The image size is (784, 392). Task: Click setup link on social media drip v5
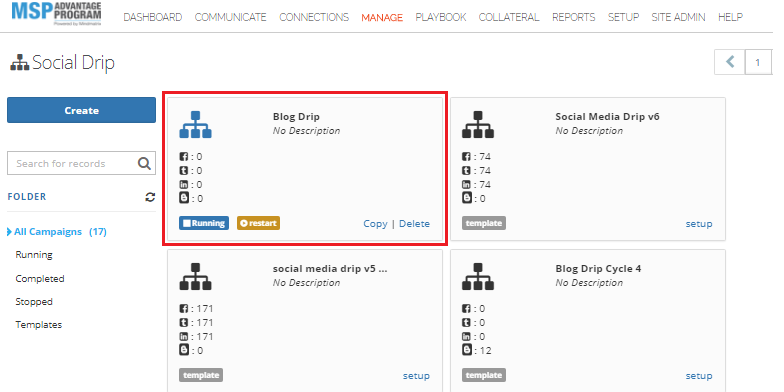click(x=416, y=376)
